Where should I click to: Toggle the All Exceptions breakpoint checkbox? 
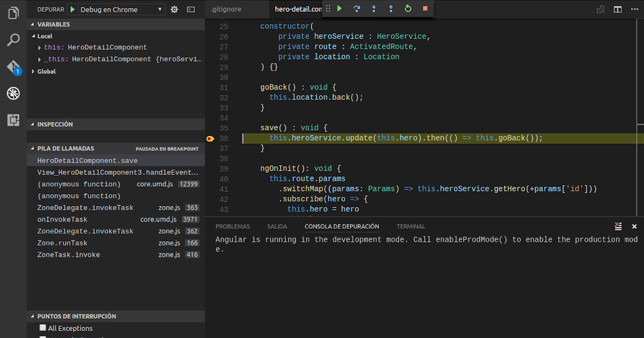(43, 328)
